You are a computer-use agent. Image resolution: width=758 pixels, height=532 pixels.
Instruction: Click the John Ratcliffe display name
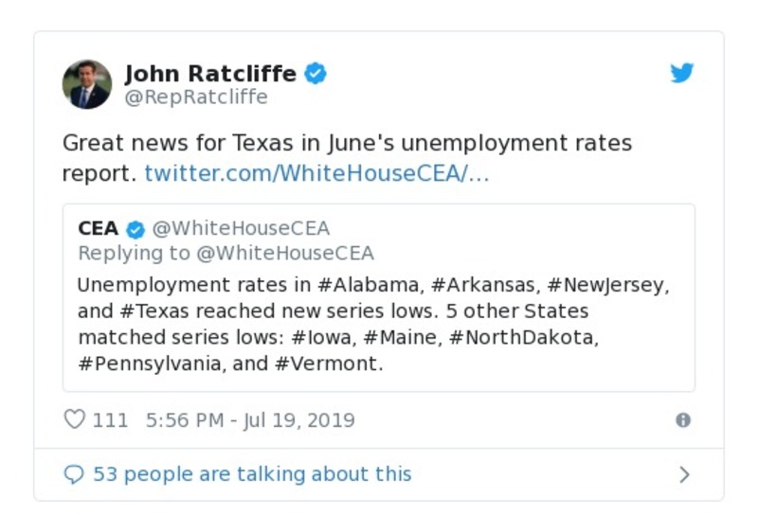pyautogui.click(x=210, y=74)
